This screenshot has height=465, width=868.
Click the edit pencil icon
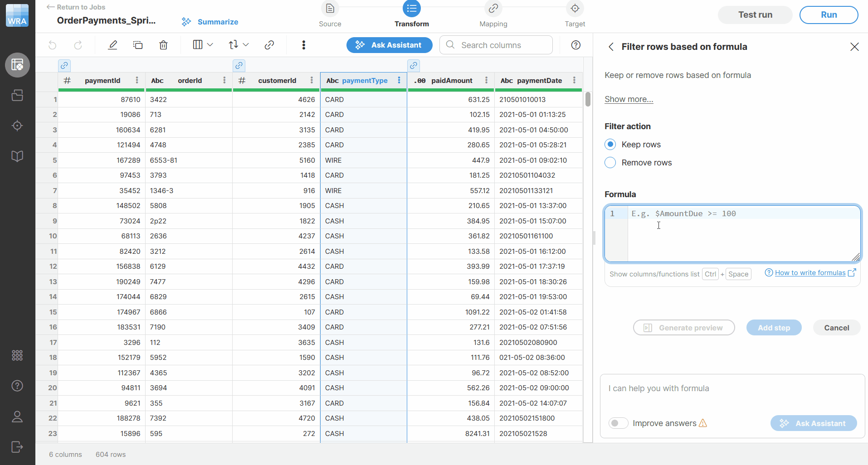[x=113, y=45]
